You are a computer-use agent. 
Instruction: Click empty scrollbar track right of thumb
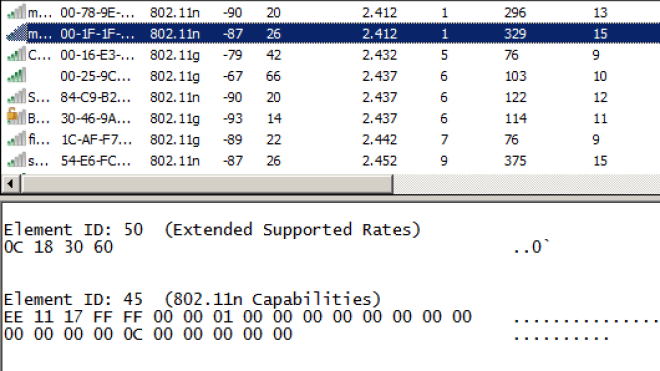[x=526, y=184]
